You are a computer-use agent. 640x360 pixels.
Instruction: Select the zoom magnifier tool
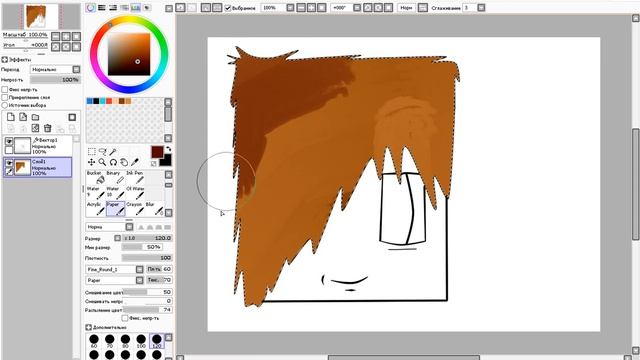pyautogui.click(x=102, y=162)
